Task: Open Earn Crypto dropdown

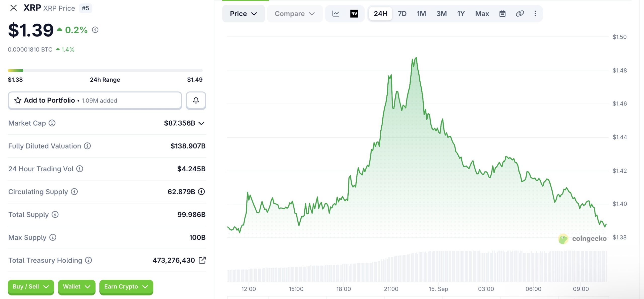Action: click(x=126, y=287)
